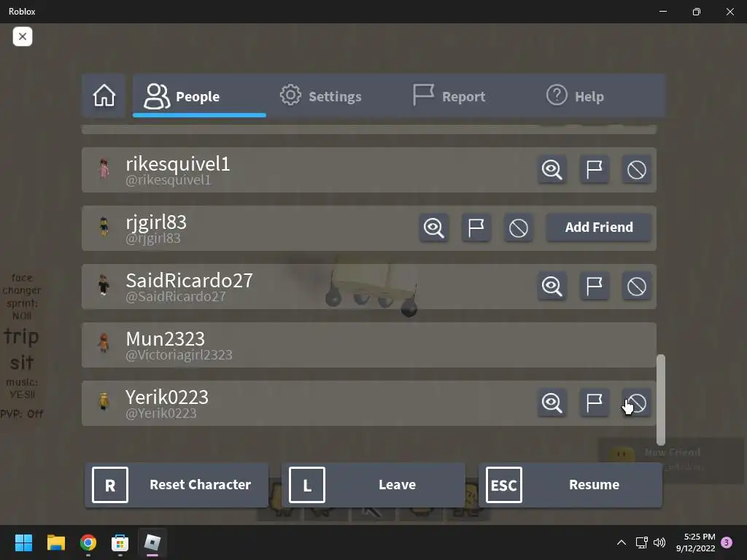Open volume control in system tray
747x560 pixels.
(659, 542)
